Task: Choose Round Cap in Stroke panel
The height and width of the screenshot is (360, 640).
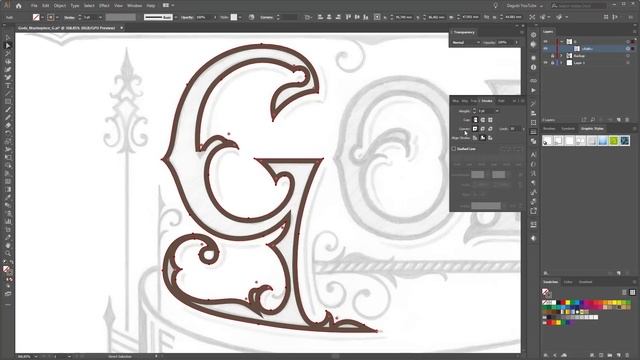Action: pyautogui.click(x=483, y=120)
